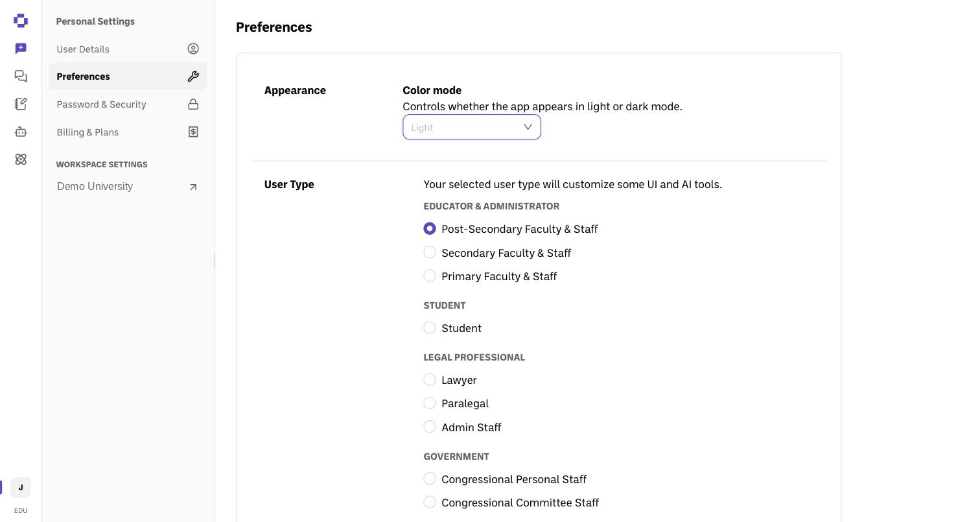
Task: Open the new chat icon
Action: [x=21, y=49]
